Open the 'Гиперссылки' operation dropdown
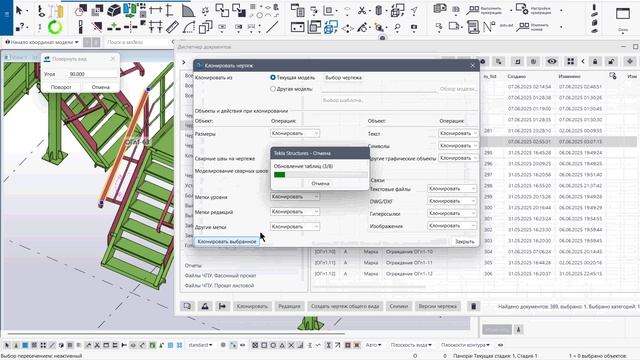Viewport: 640px width, 360px height. pyautogui.click(x=452, y=213)
